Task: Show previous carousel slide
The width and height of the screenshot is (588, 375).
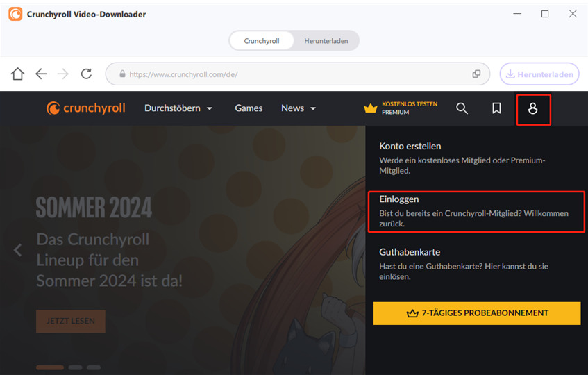Action: 17,250
